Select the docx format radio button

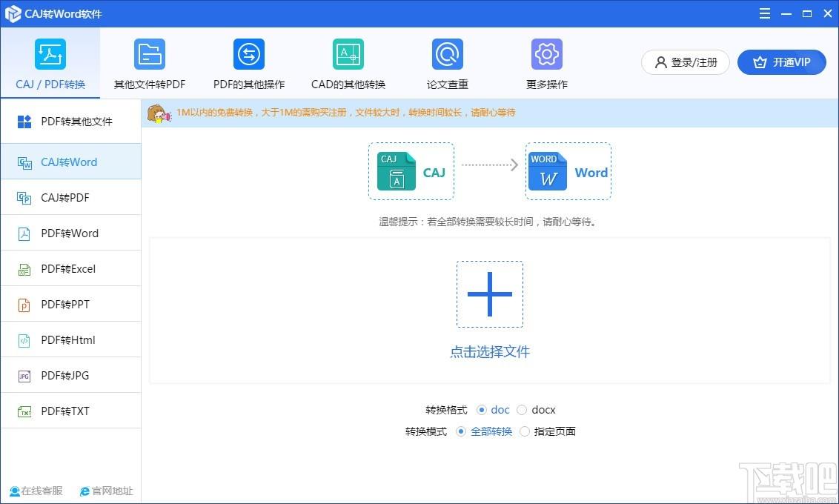(x=522, y=410)
